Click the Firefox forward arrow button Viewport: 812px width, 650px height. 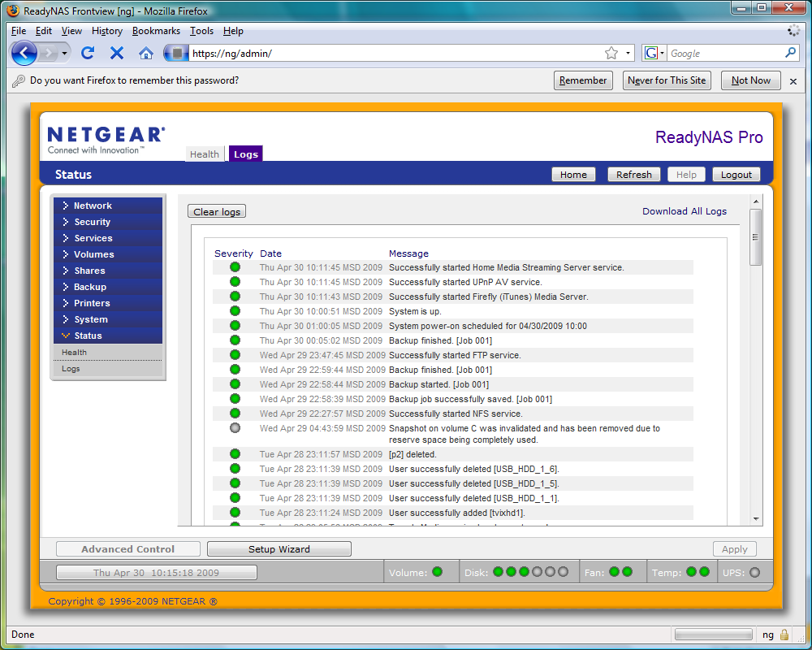click(48, 53)
